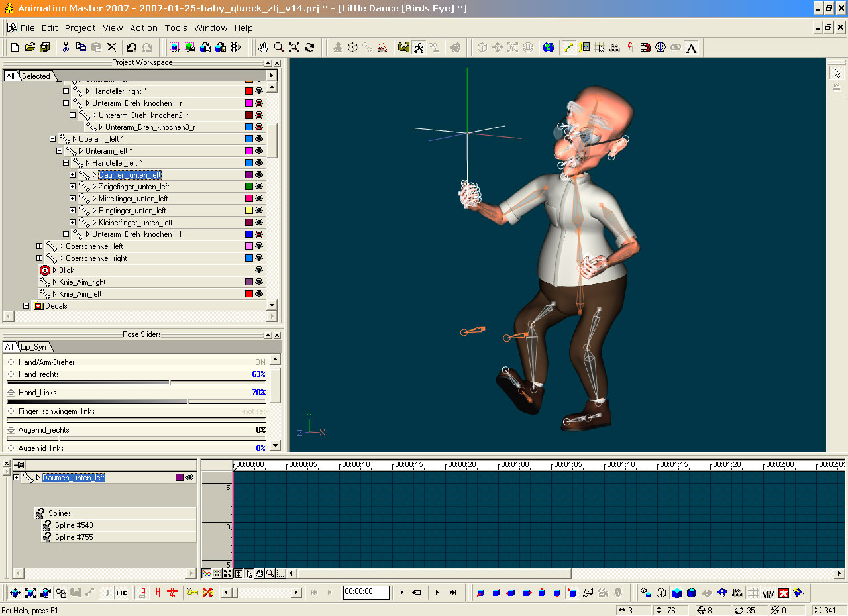Click the Save All toolbar icon
The height and width of the screenshot is (616, 848).
(45, 48)
